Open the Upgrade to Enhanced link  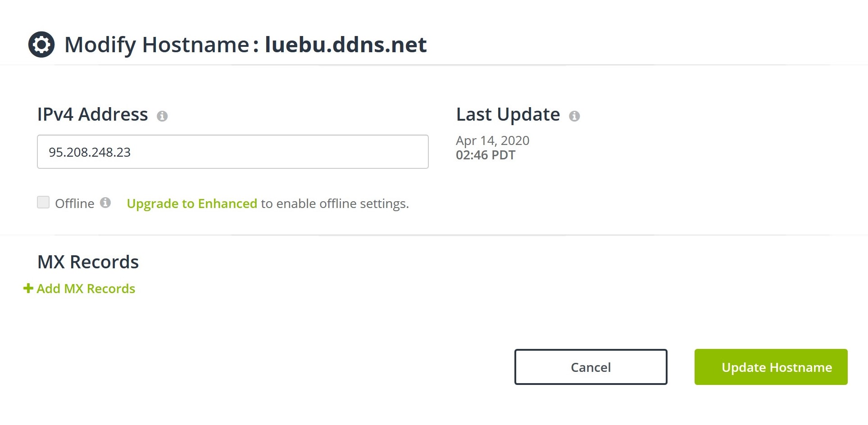click(192, 203)
